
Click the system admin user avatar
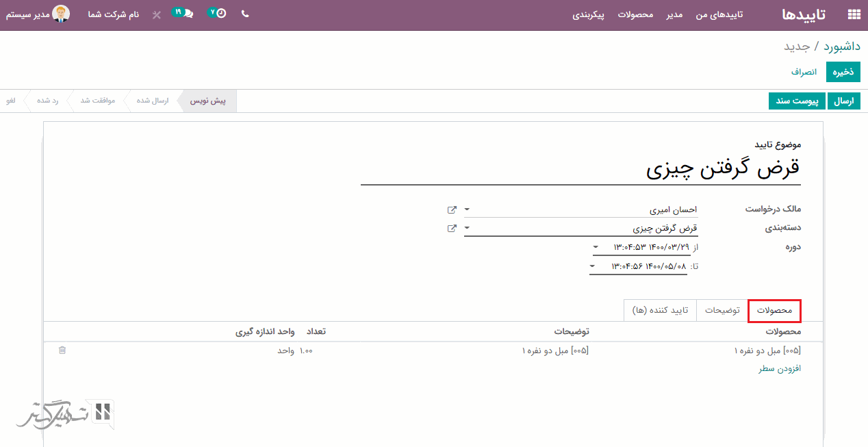point(61,14)
